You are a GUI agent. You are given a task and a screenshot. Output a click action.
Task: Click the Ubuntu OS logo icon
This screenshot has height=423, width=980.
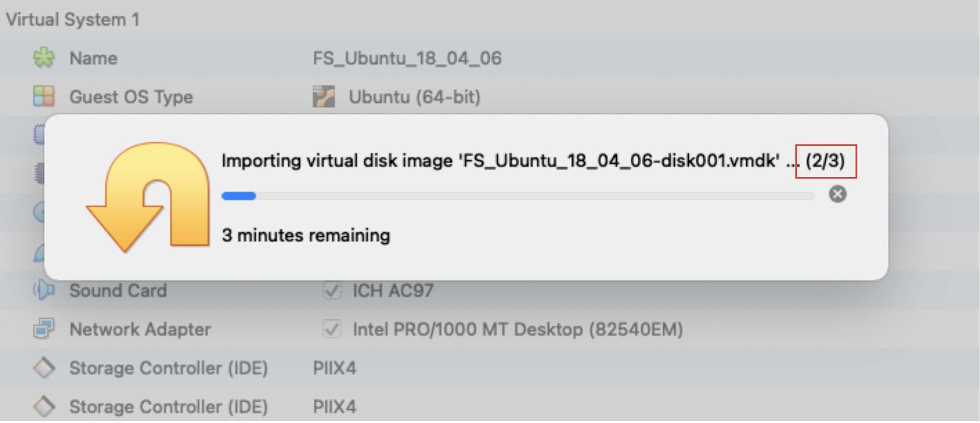pos(324,96)
